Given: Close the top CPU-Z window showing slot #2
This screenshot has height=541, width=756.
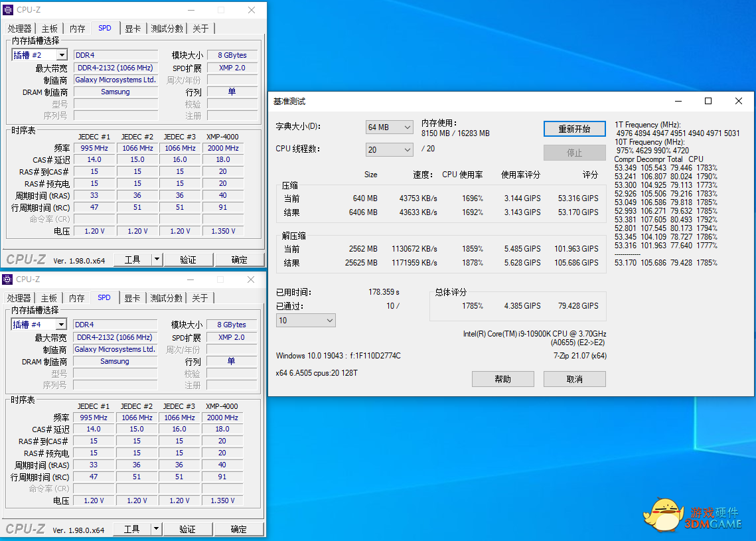Looking at the screenshot, I should (252, 10).
